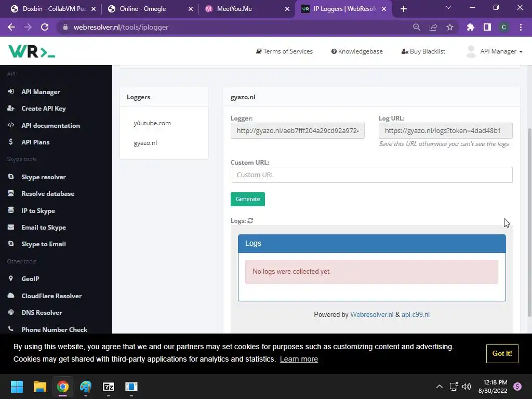Click the IP to Skype database icon
The image size is (532, 399).
tap(11, 210)
